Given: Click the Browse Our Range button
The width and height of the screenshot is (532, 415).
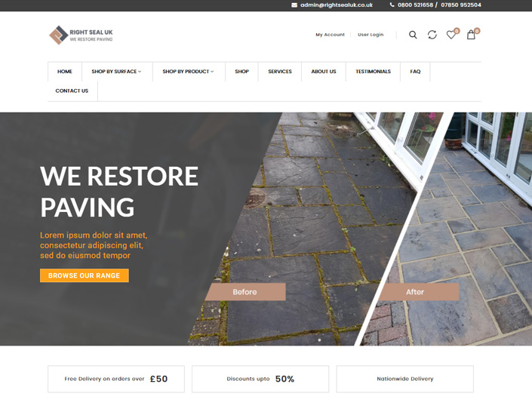Looking at the screenshot, I should pos(85,275).
